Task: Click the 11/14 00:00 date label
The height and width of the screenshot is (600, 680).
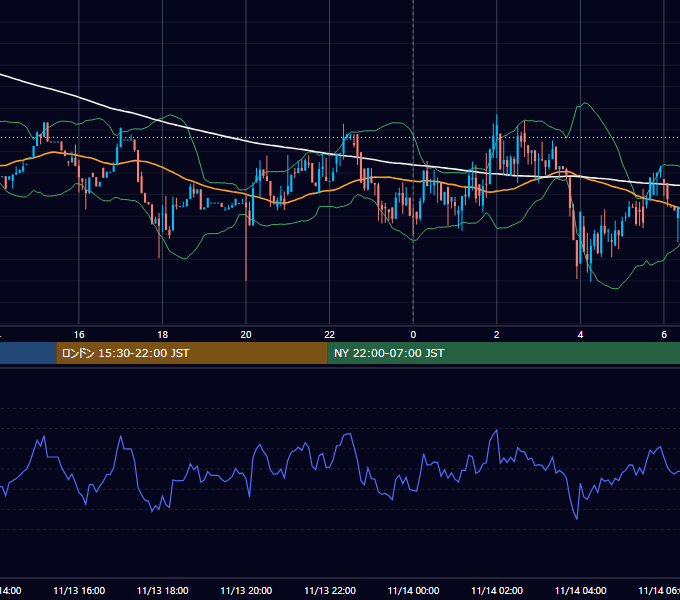Action: (x=413, y=590)
